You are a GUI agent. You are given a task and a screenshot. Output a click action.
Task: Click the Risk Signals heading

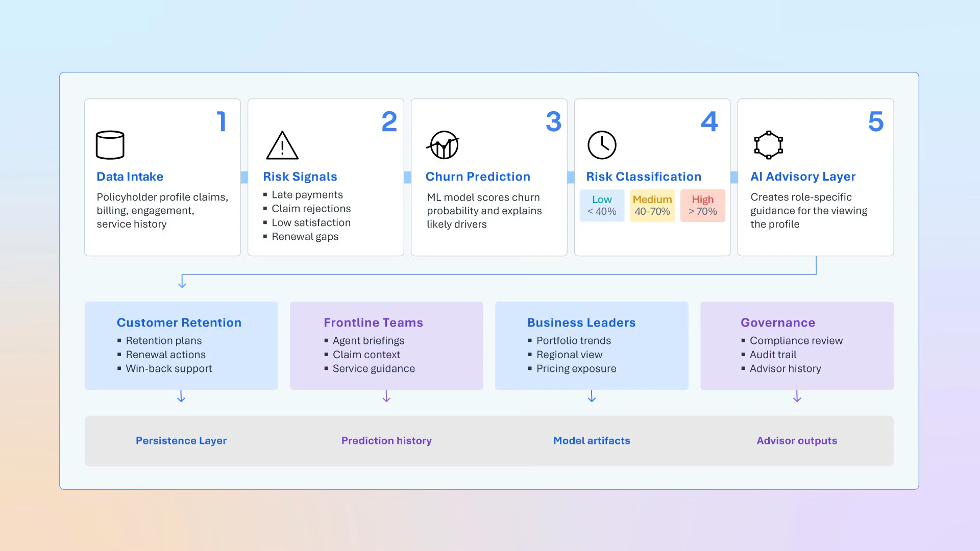pyautogui.click(x=300, y=177)
